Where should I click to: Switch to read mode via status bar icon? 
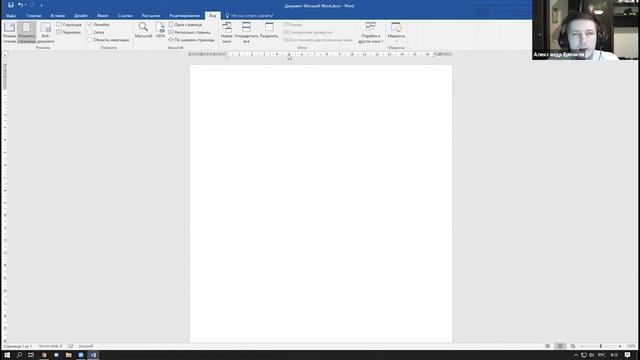pos(547,346)
